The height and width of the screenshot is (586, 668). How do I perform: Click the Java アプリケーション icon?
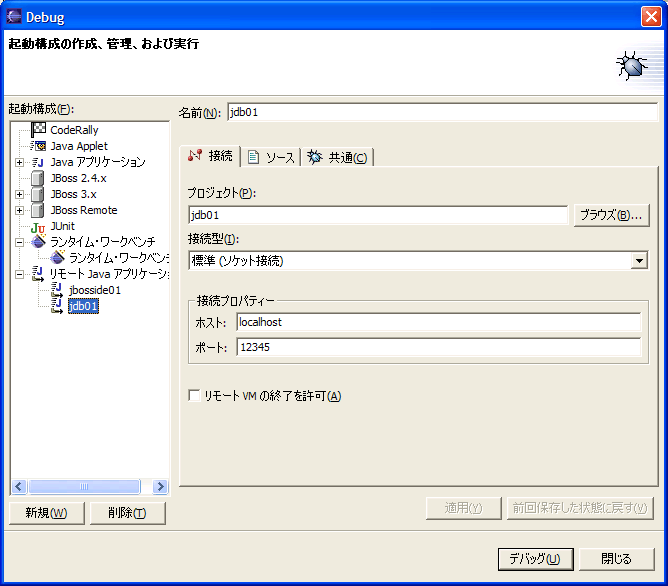tap(38, 162)
